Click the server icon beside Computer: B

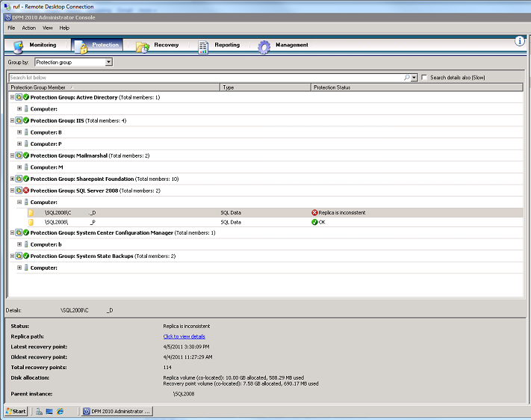tap(26, 132)
